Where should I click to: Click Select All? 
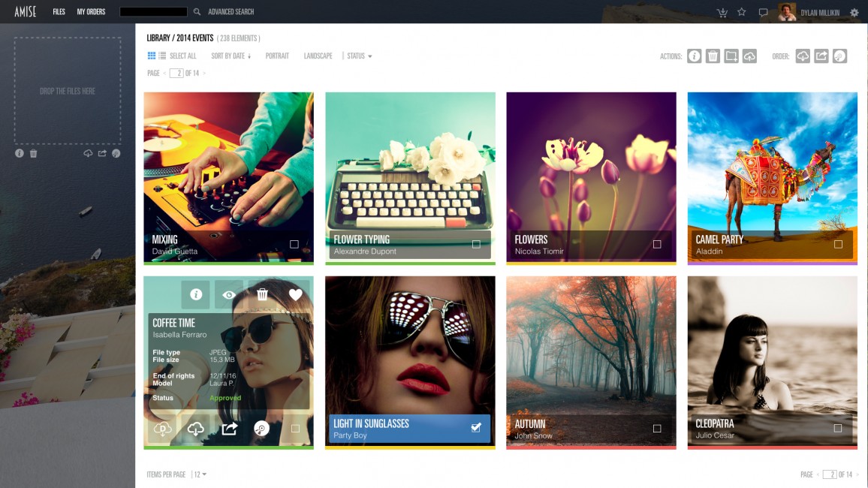click(x=182, y=56)
